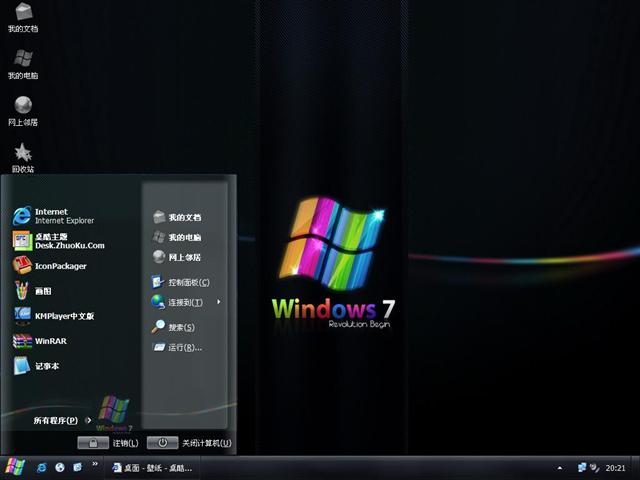Open Internet Explorer quick launch icon

(41, 467)
